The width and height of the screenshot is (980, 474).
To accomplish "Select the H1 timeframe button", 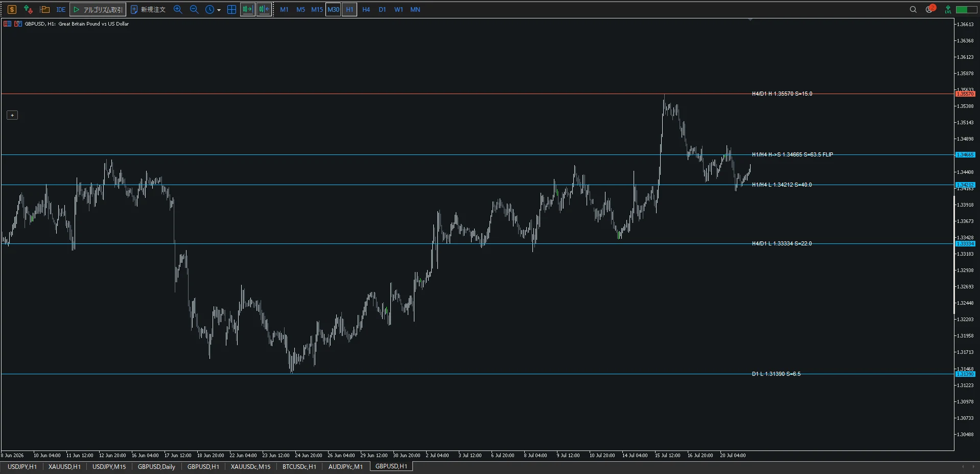I will click(x=349, y=9).
